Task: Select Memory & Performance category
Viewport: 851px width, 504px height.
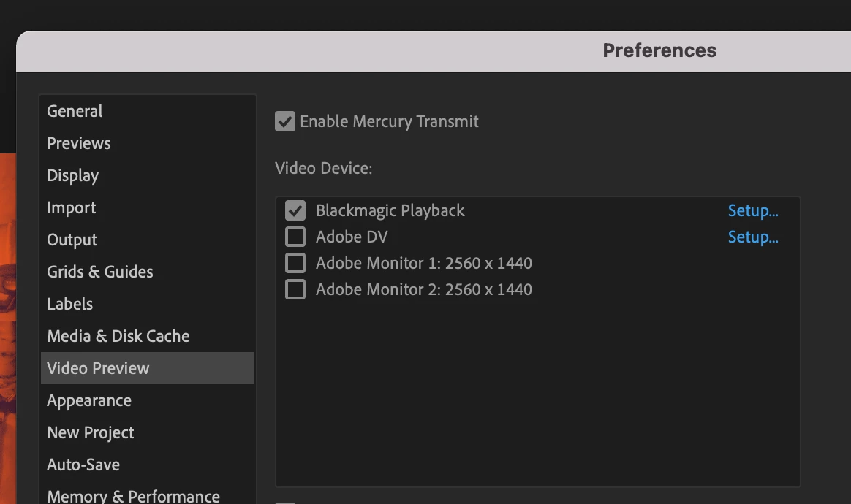Action: tap(133, 495)
